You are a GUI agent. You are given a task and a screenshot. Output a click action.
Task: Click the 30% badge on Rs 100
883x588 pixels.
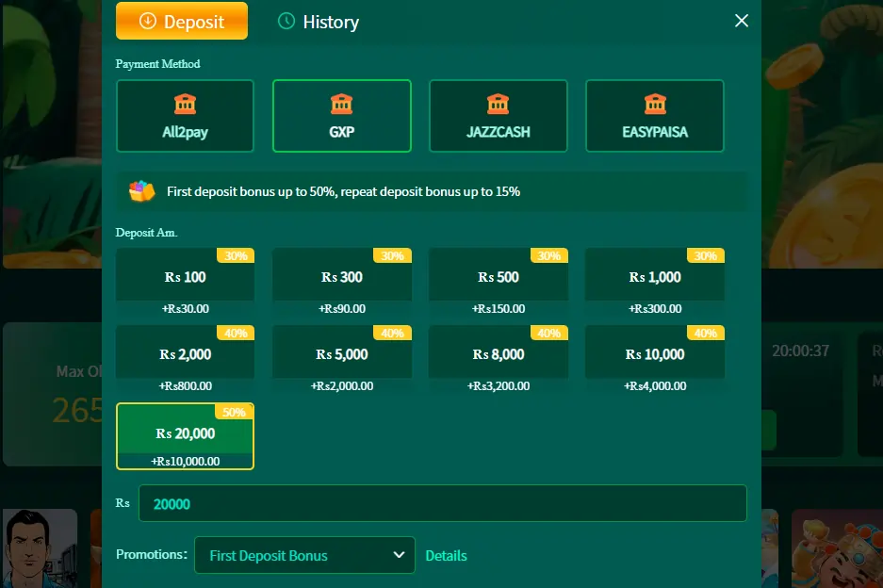coord(235,254)
